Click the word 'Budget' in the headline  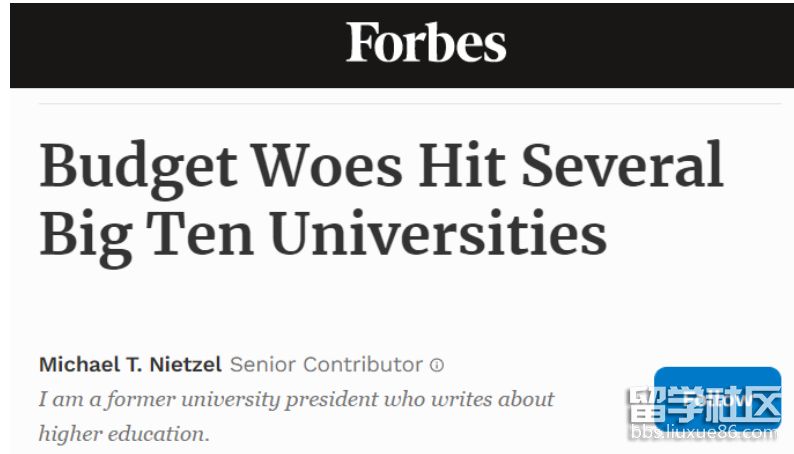pyautogui.click(x=137, y=165)
